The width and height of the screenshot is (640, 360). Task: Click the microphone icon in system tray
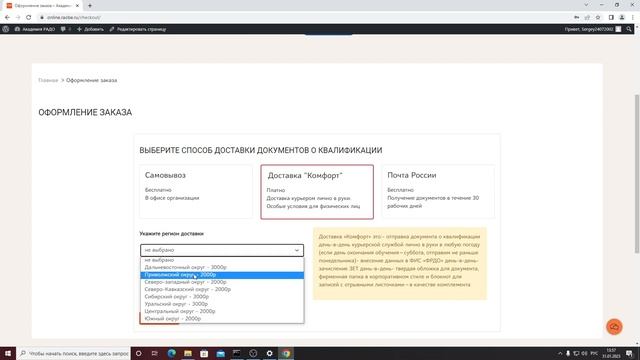point(568,353)
